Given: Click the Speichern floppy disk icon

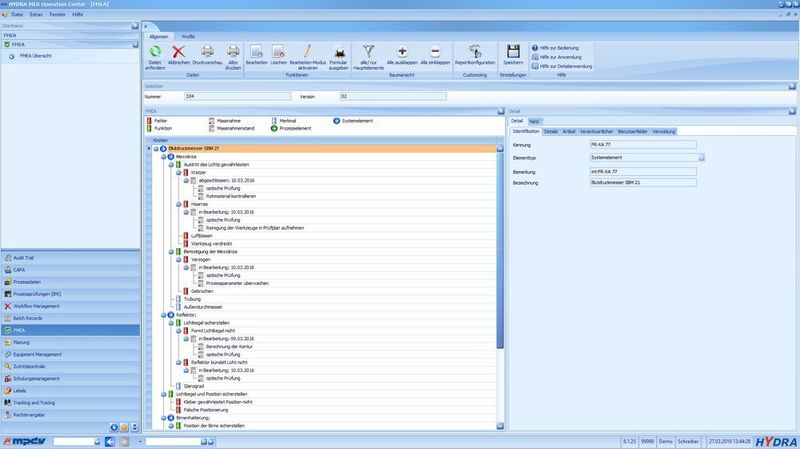Looking at the screenshot, I should (513, 52).
